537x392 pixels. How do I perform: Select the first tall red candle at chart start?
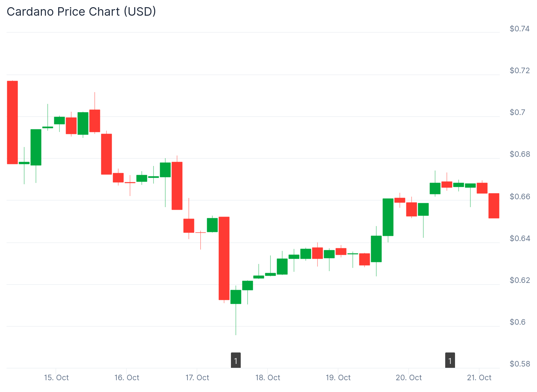[12, 122]
